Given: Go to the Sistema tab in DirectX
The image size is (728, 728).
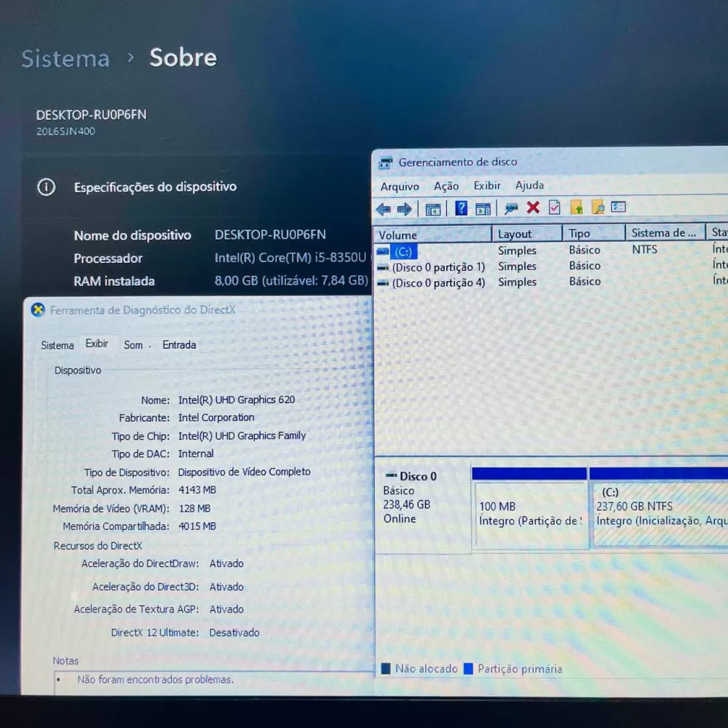Looking at the screenshot, I should point(58,345).
